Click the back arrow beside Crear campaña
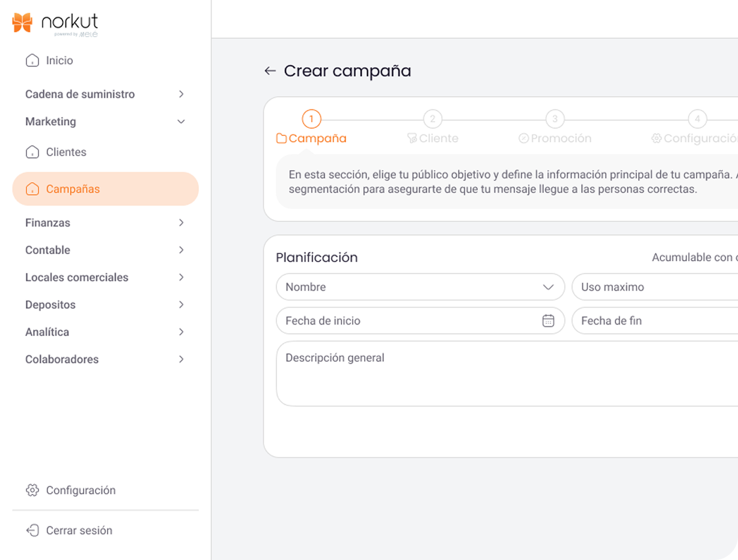This screenshot has height=560, width=738. [x=270, y=71]
